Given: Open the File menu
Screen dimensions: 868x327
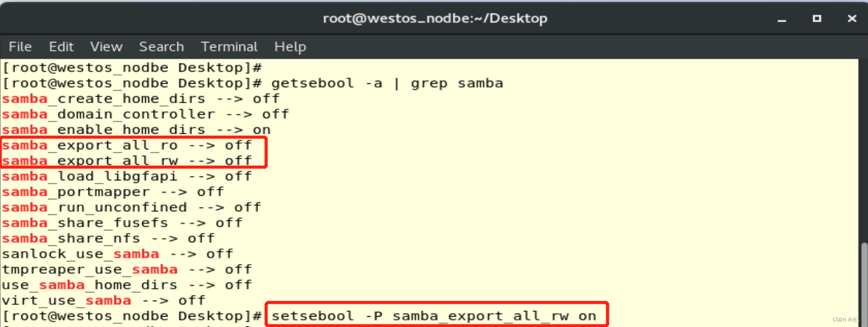Looking at the screenshot, I should pos(20,46).
